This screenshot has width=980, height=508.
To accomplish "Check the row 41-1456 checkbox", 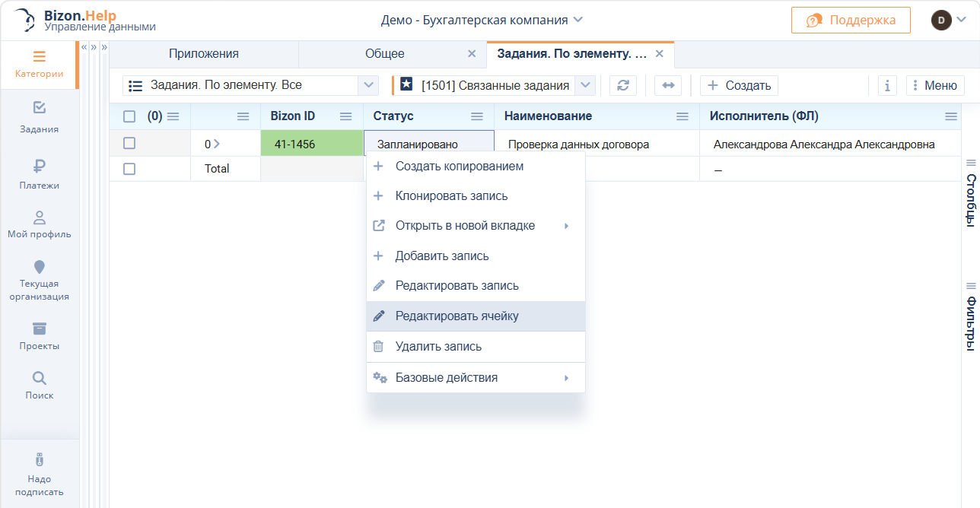I will click(129, 143).
